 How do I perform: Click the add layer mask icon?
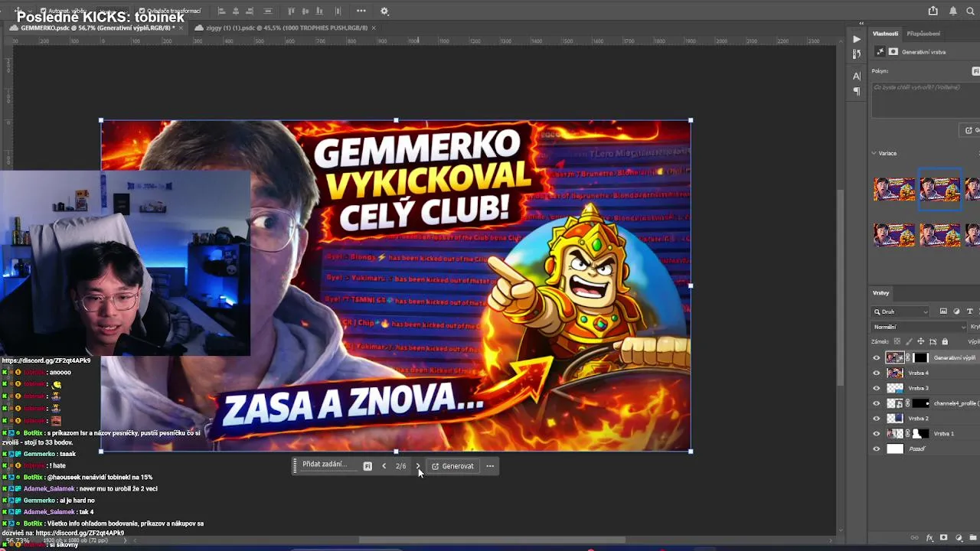tap(943, 537)
